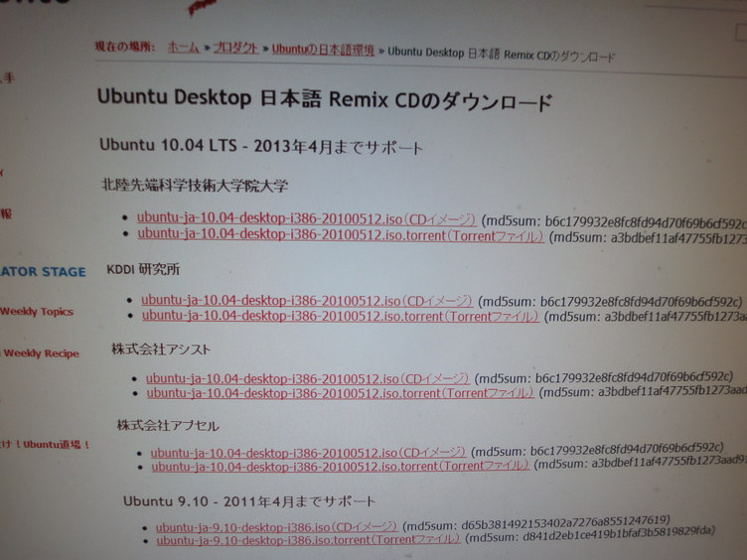Click the 株式会社アプセル mirror heading
Image resolution: width=747 pixels, height=560 pixels.
[168, 425]
